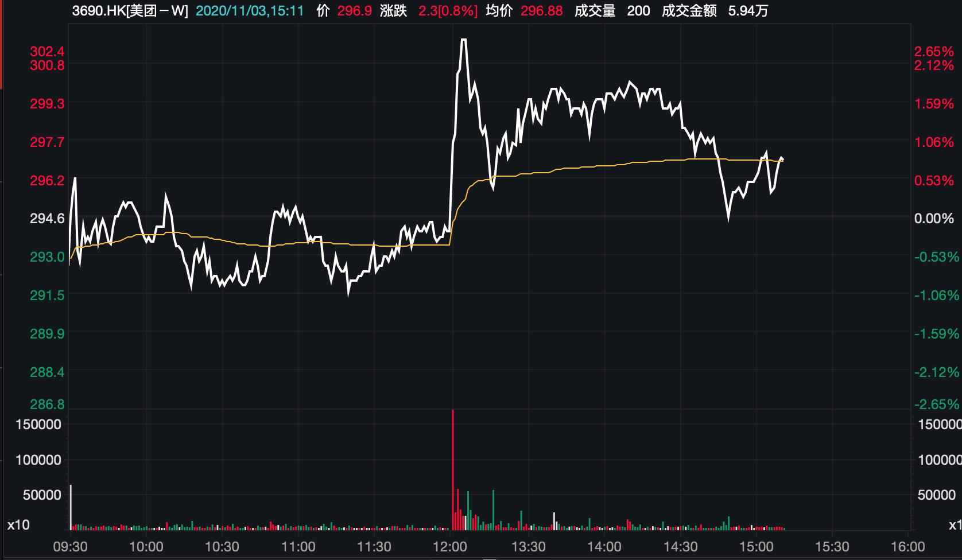Image resolution: width=962 pixels, height=560 pixels.
Task: Click the 299.3 price axis label
Action: tap(47, 103)
